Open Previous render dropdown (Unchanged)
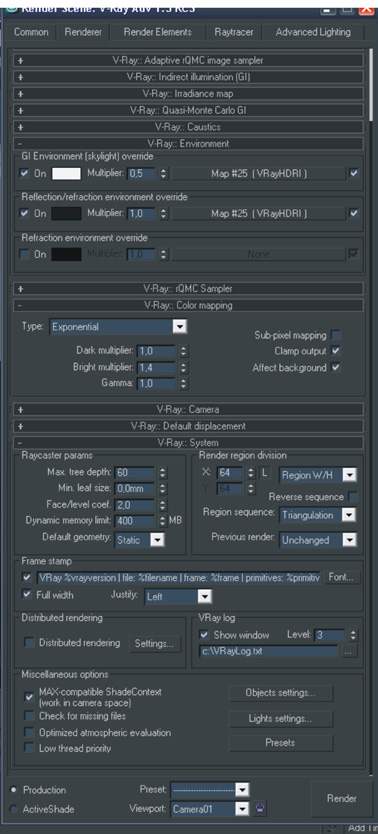The height and width of the screenshot is (834, 378). 318,540
